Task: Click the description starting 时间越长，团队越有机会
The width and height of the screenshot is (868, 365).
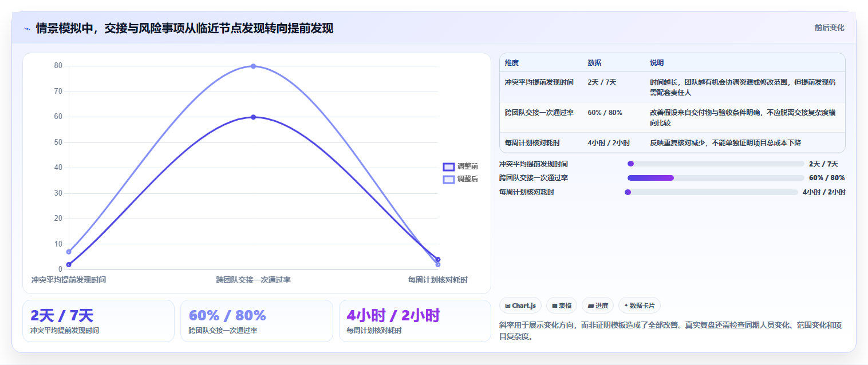Action: pos(743,88)
